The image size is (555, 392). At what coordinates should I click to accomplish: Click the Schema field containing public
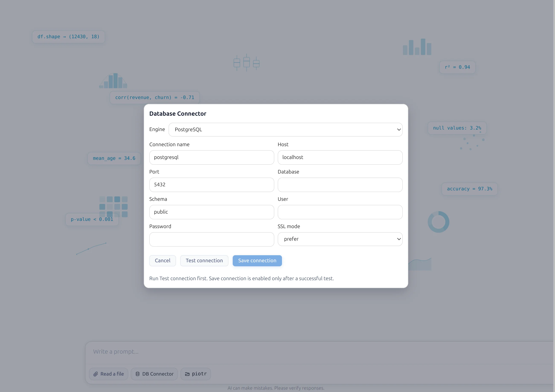click(212, 212)
